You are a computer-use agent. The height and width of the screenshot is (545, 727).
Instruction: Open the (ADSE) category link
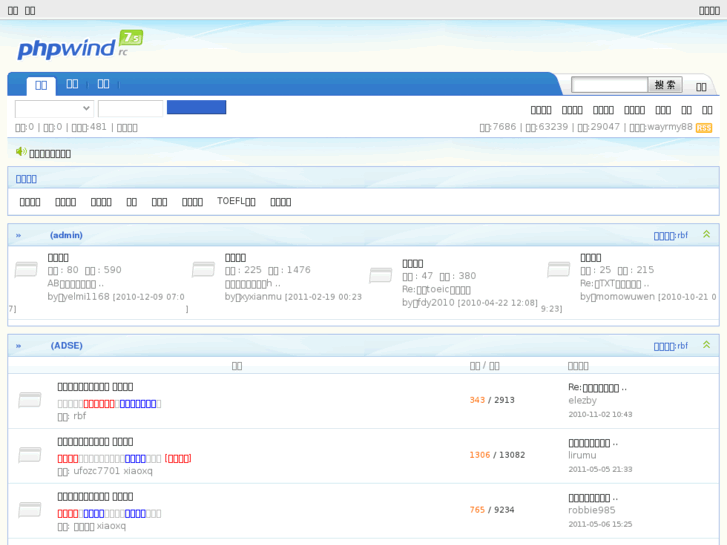[x=67, y=346]
